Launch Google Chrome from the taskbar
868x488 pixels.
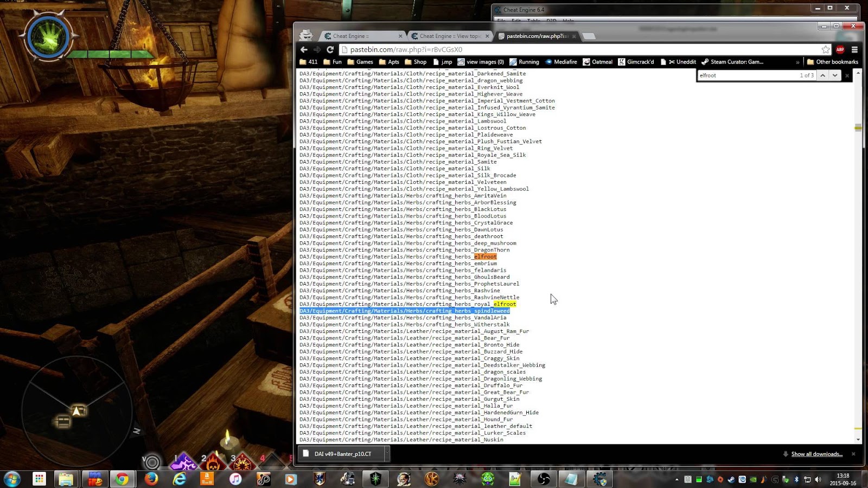click(122, 479)
